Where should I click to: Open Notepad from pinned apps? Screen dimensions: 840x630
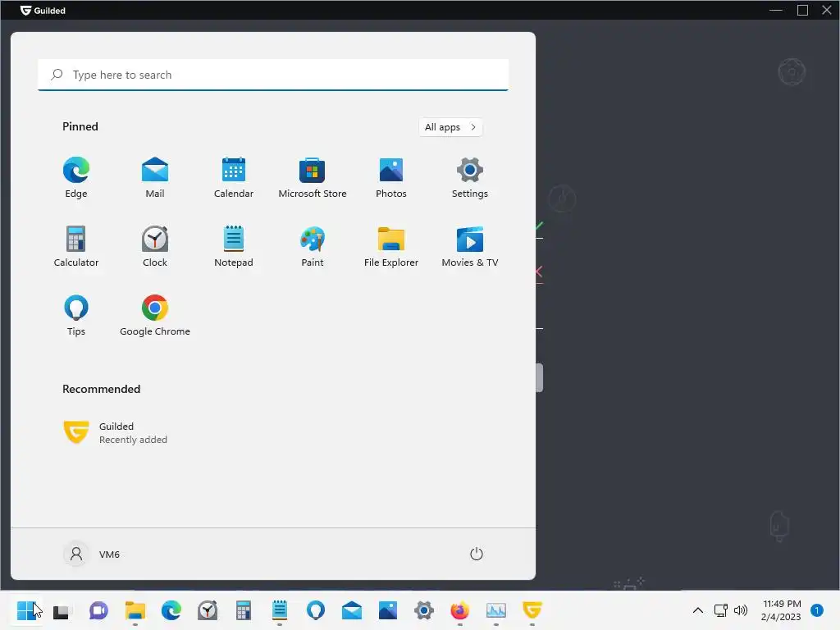pos(234,246)
